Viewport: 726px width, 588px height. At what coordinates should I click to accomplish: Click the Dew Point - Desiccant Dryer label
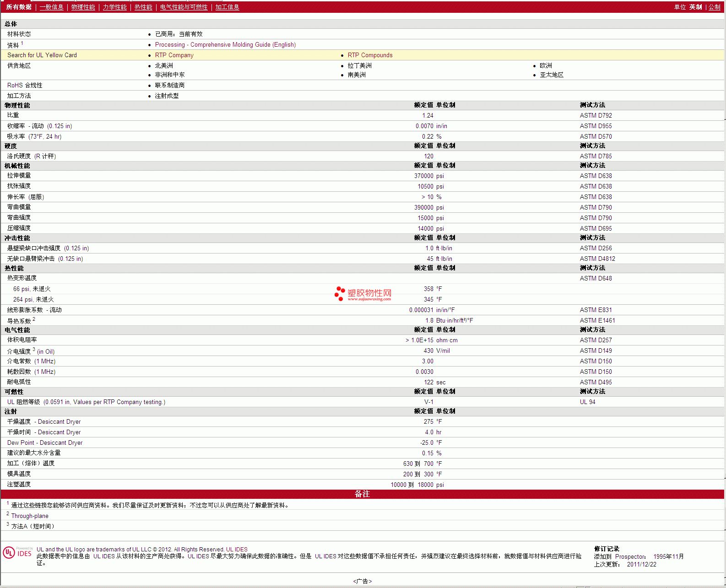[45, 443]
